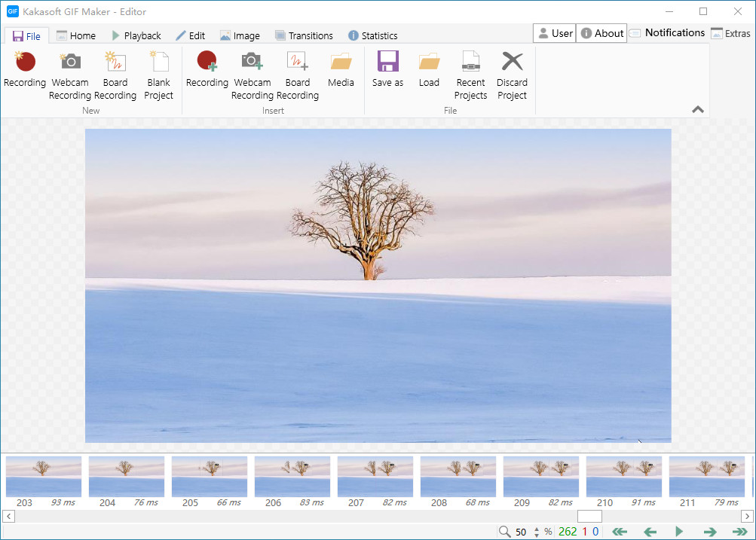Image resolution: width=756 pixels, height=540 pixels.
Task: Open the Notifications panel
Action: (668, 32)
